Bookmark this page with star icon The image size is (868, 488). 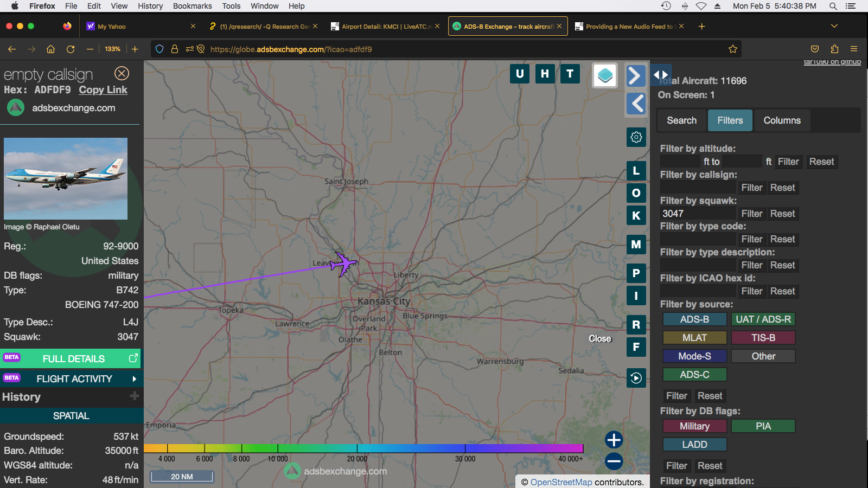[x=733, y=49]
